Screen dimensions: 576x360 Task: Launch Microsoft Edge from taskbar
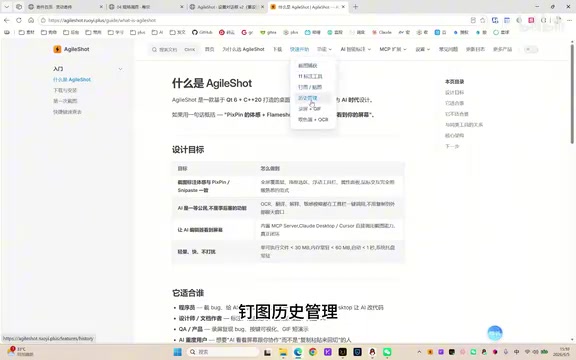298,352
